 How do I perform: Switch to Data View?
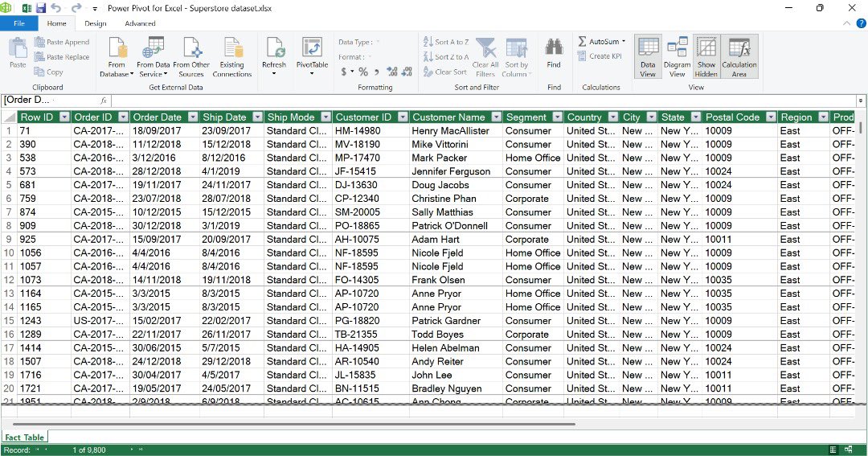pos(648,57)
